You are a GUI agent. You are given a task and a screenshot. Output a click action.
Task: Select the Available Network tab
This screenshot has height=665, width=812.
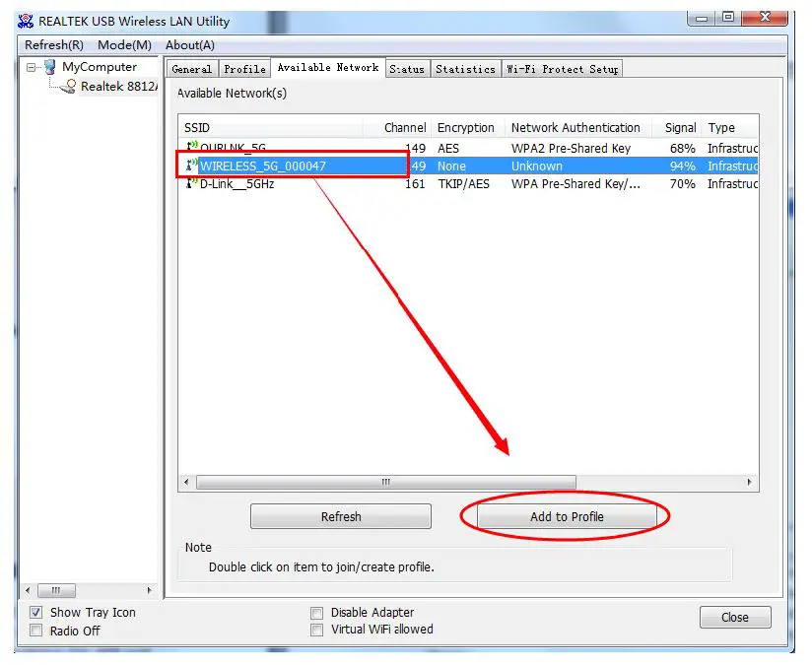click(x=328, y=67)
